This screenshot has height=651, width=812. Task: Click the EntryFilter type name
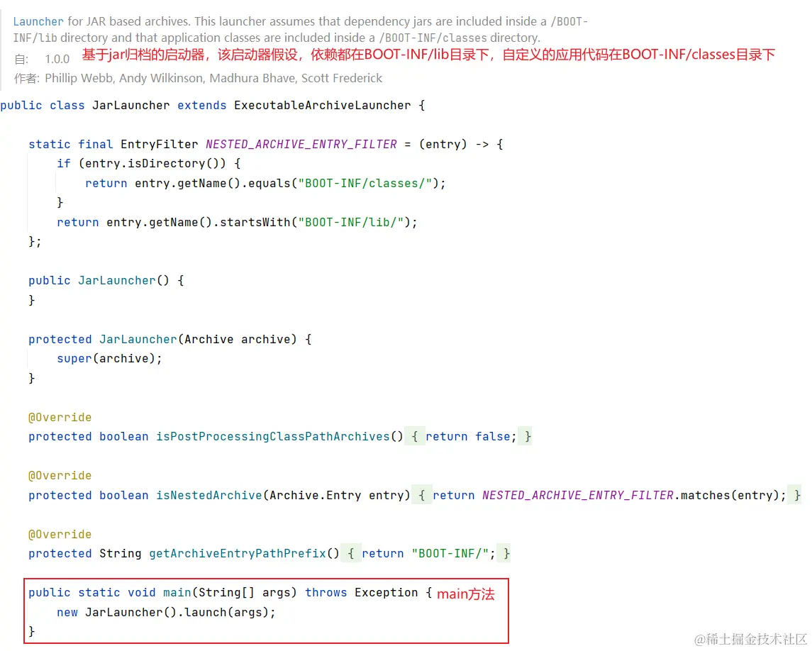tap(159, 144)
